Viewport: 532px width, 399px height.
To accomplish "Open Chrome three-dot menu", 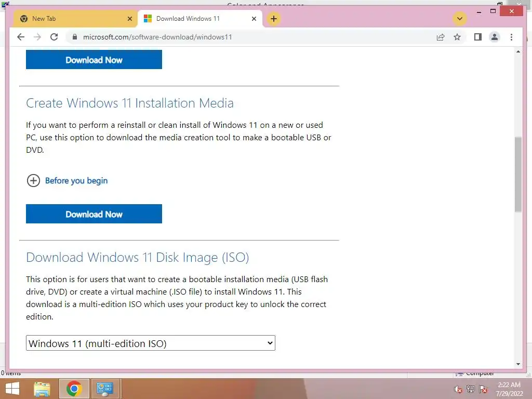I will pos(511,37).
